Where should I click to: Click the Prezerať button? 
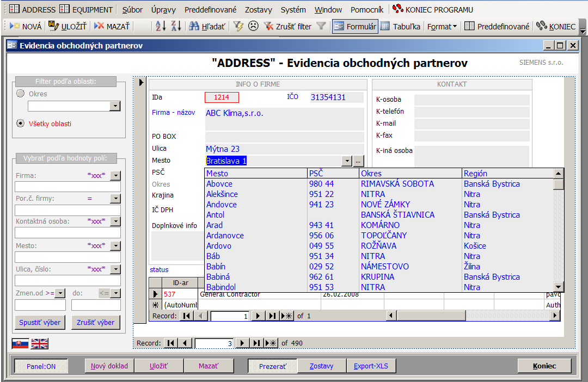pyautogui.click(x=272, y=366)
